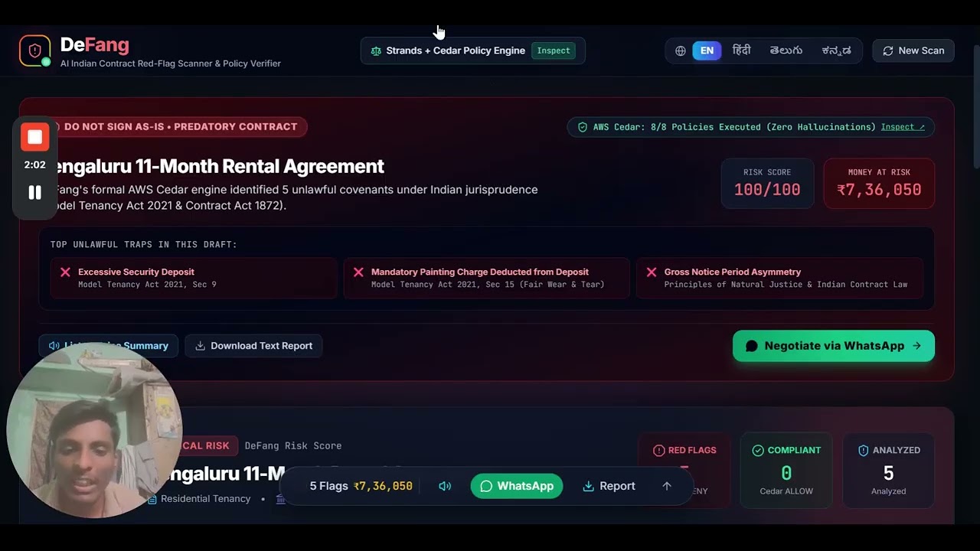This screenshot has width=980, height=551.
Task: Click the webcam video bubble
Action: pyautogui.click(x=93, y=430)
